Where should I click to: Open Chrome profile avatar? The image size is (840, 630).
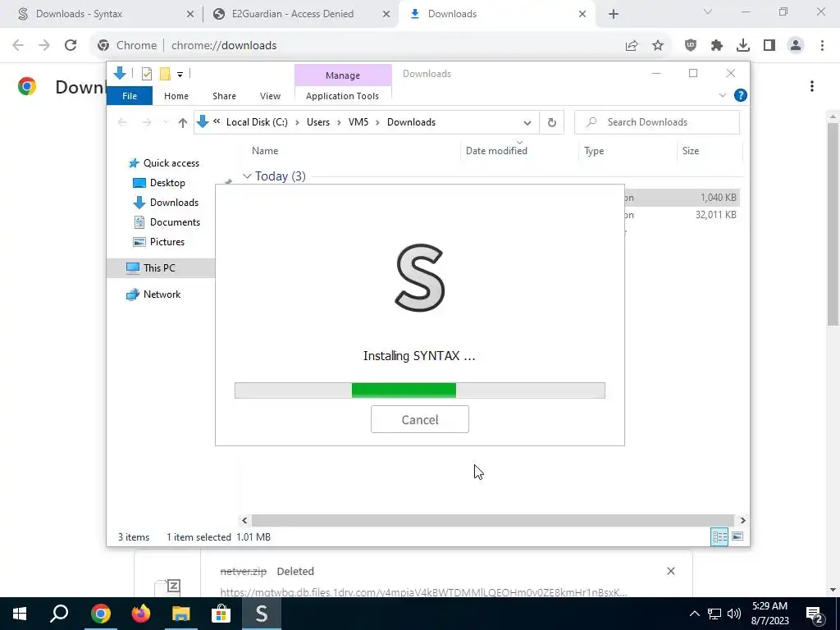pyautogui.click(x=796, y=46)
